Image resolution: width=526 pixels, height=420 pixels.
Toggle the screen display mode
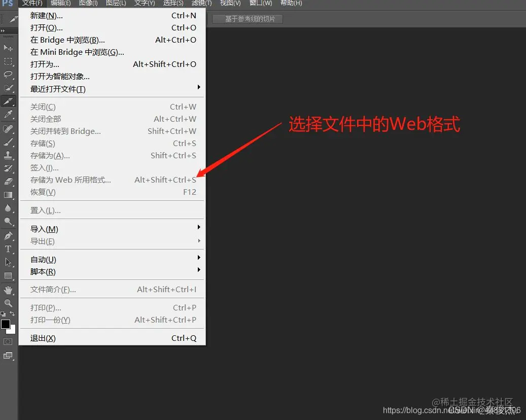point(8,356)
